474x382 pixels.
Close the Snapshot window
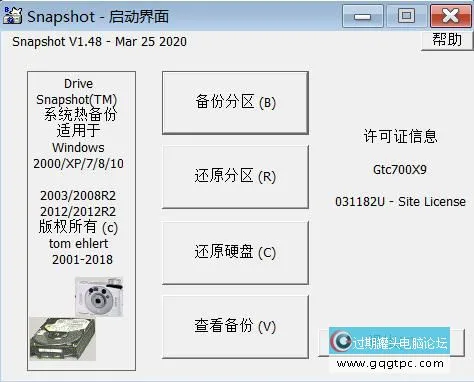click(x=451, y=16)
